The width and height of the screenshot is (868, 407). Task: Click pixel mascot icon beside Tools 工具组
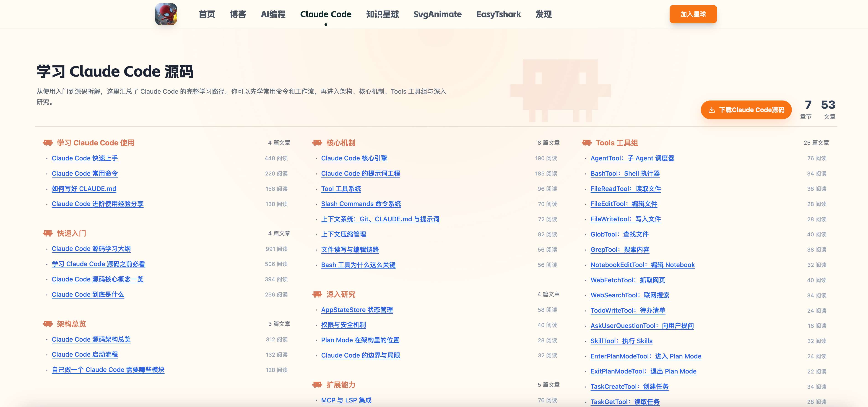coord(587,143)
